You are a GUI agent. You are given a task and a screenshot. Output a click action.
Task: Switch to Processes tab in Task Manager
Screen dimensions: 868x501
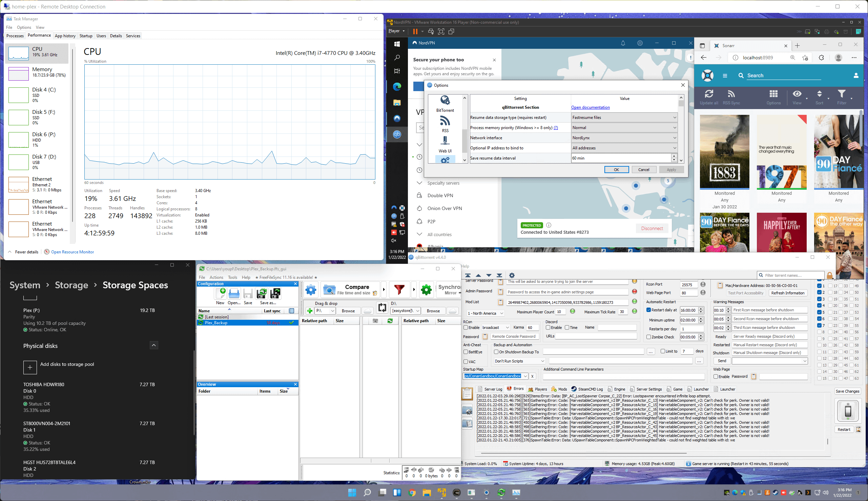click(15, 36)
